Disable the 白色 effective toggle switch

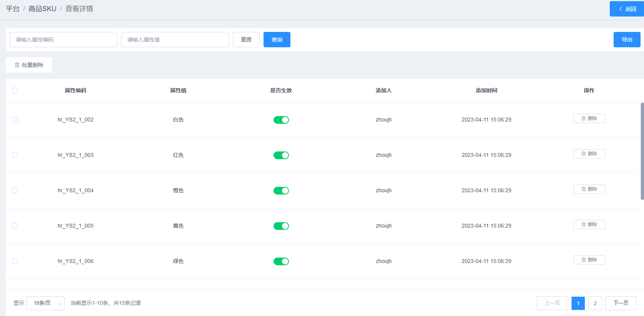pyautogui.click(x=281, y=120)
